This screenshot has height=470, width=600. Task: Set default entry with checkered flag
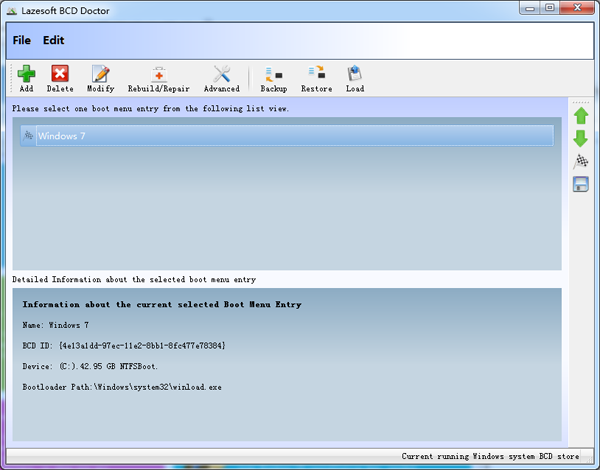pos(581,161)
